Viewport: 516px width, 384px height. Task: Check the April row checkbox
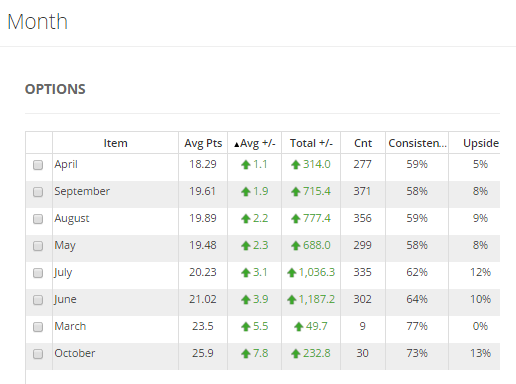(38, 165)
